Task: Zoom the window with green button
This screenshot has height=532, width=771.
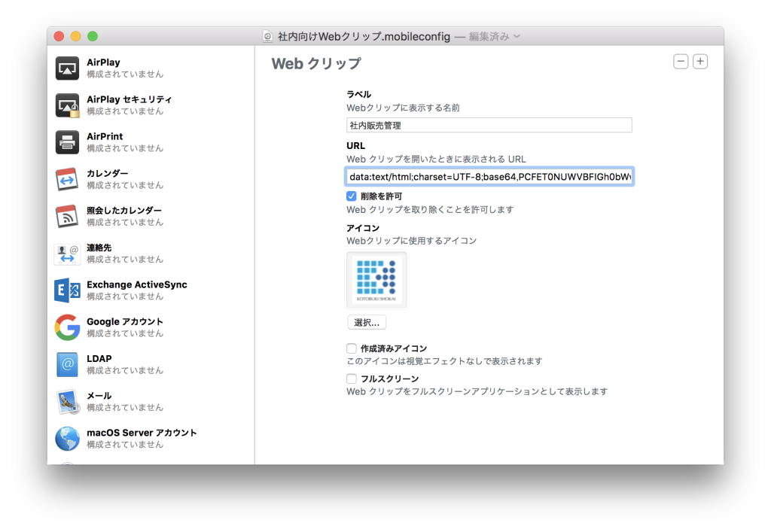Action: pos(93,36)
